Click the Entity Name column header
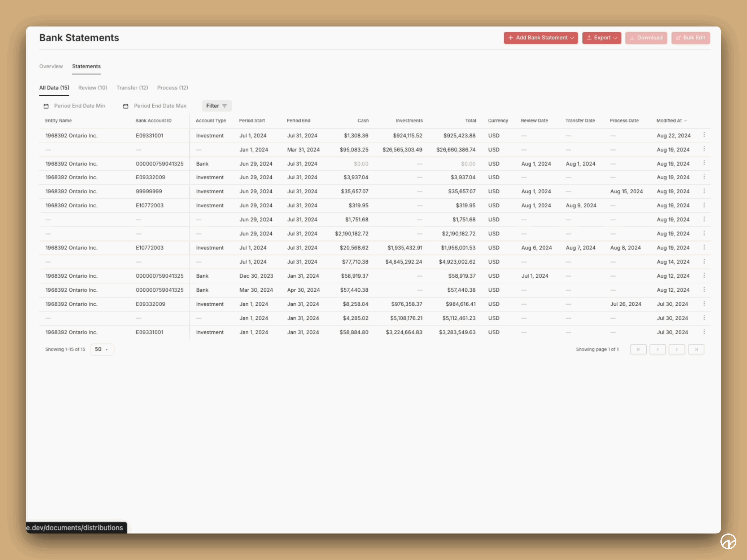Screen dimensions: 747x560 58,120
